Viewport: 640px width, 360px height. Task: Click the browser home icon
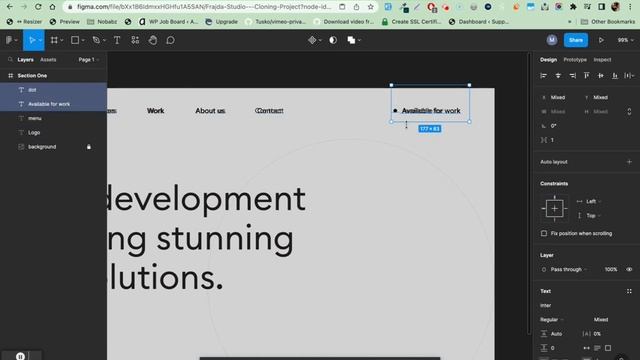pyautogui.click(x=52, y=7)
